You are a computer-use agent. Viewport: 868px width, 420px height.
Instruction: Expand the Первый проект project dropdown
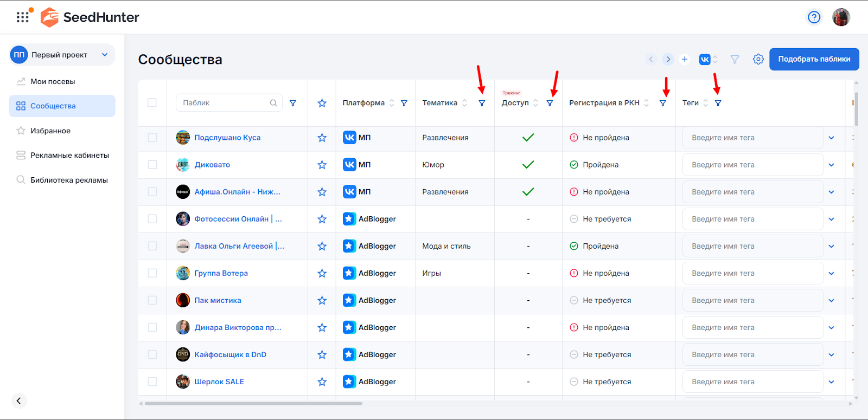[x=105, y=55]
